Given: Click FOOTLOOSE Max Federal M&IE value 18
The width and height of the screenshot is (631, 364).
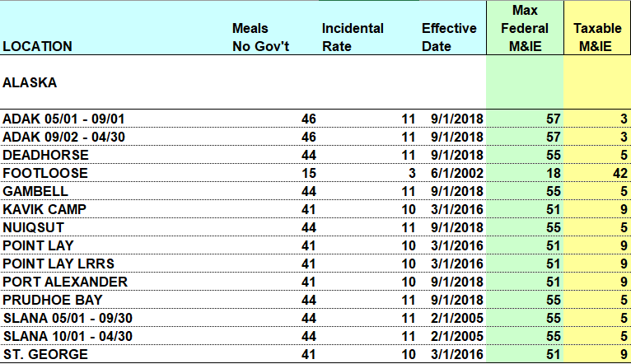Looking at the screenshot, I should coord(525,173).
